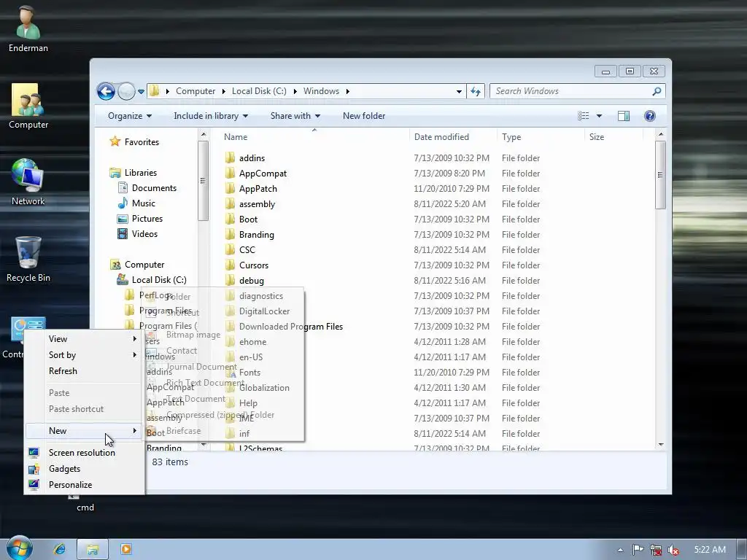The width and height of the screenshot is (747, 560).
Task: Click the New folder button
Action: (x=364, y=116)
